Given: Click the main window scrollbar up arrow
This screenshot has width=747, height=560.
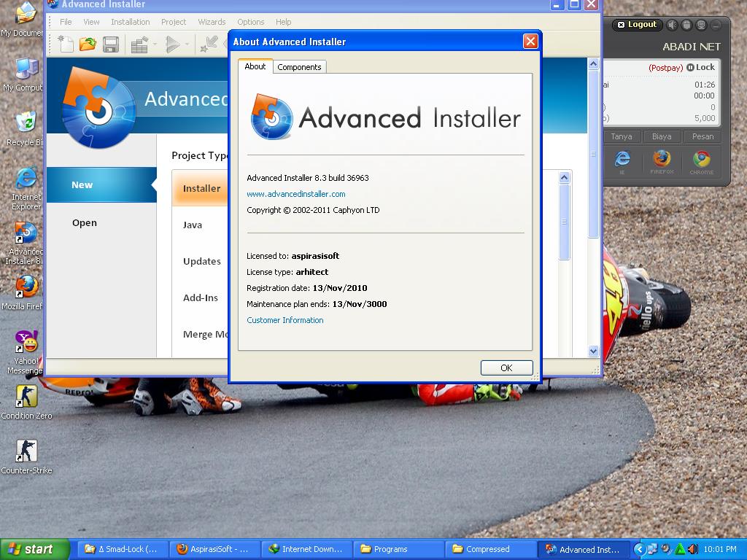Looking at the screenshot, I should [593, 63].
